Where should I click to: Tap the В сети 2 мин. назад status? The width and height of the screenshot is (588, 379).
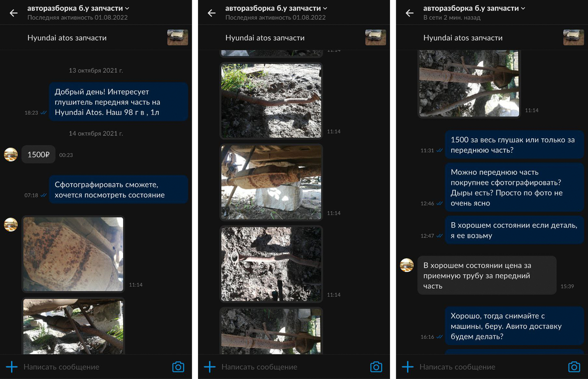point(452,18)
